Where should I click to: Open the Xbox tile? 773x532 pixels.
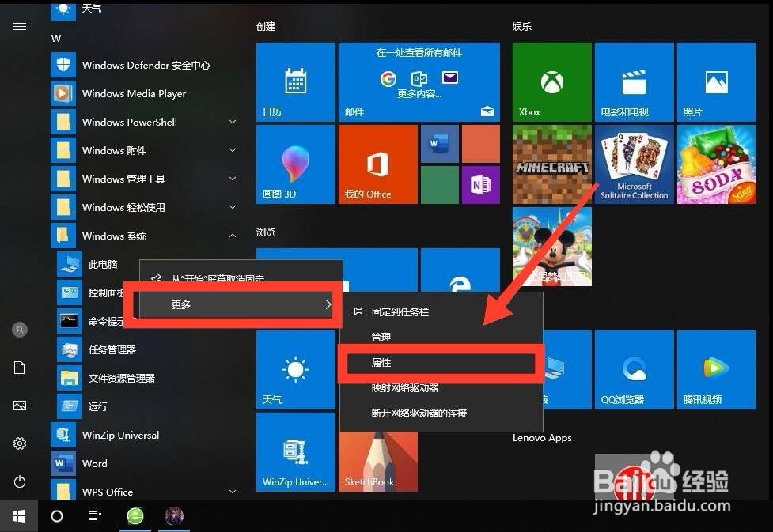click(x=552, y=81)
